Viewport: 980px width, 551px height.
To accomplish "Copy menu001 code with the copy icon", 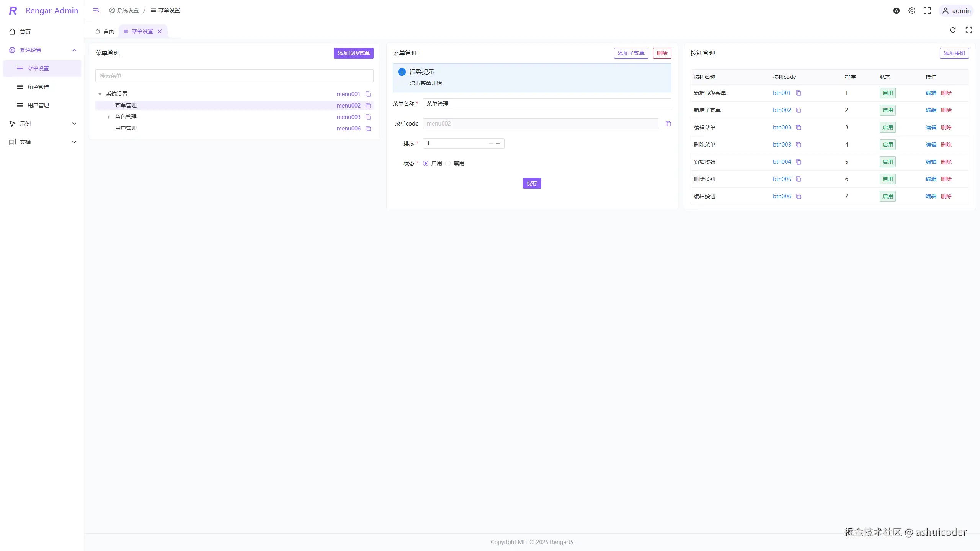I will [x=368, y=94].
